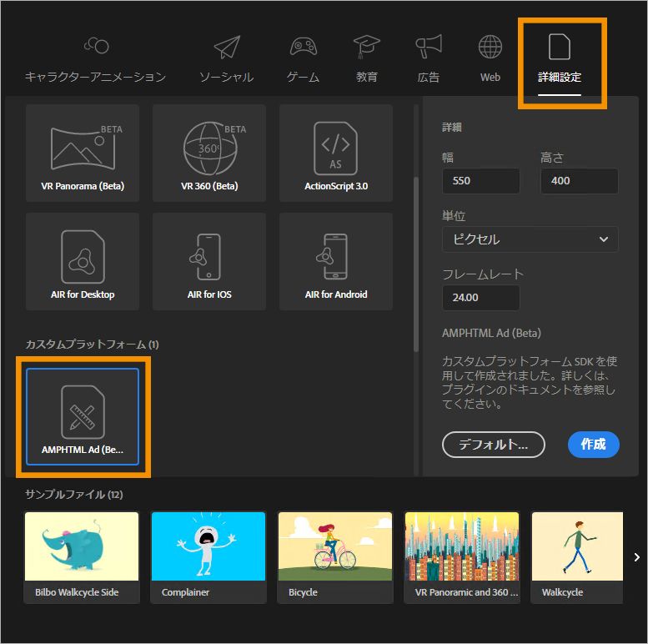
Task: Show next sample files with right chevron
Action: click(637, 557)
